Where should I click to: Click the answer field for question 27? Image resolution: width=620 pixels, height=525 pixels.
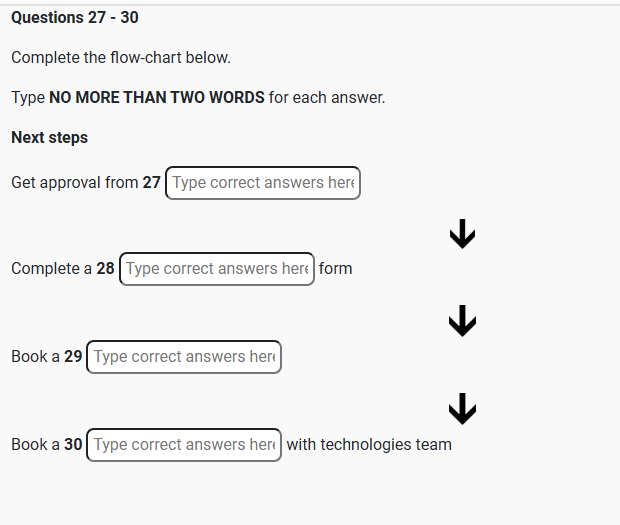click(262, 183)
